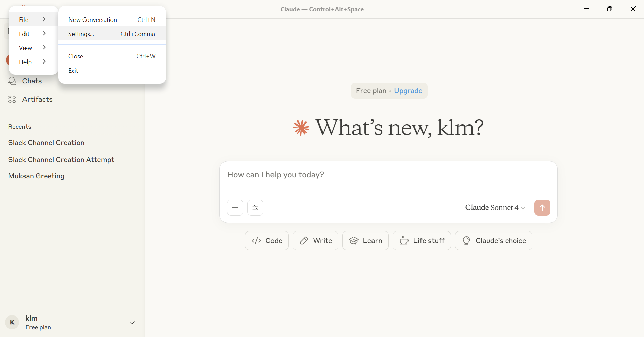Click the Claude starburst logo
The image size is (644, 337).
[301, 128]
